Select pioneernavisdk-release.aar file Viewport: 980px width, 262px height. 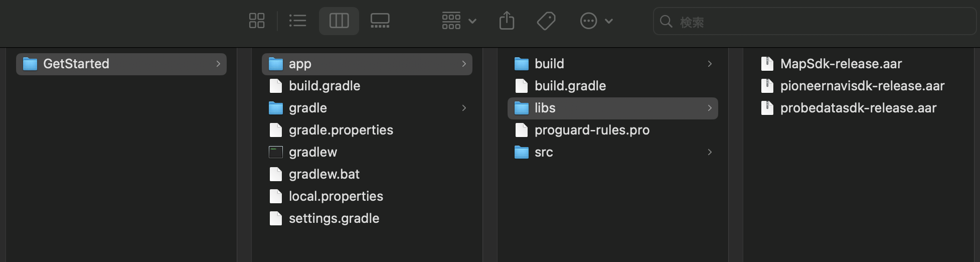point(862,86)
